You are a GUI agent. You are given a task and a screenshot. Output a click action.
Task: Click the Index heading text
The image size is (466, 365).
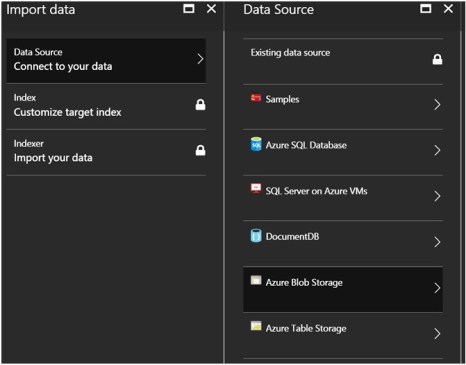point(25,98)
